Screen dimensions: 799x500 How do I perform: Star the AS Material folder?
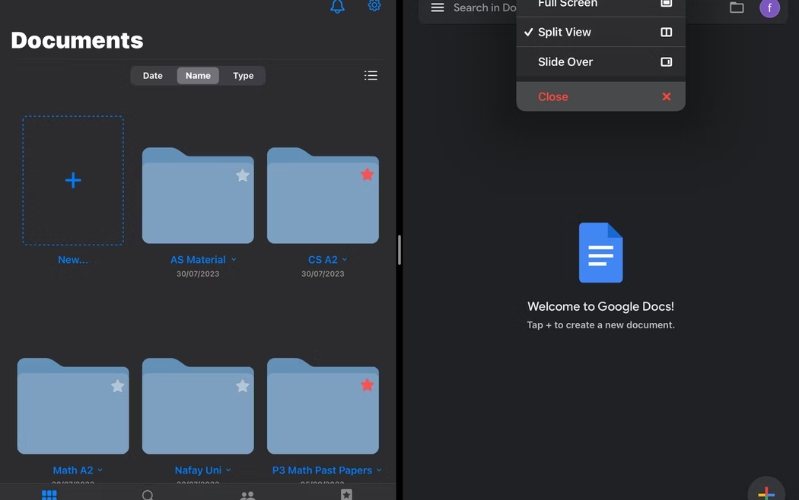pos(243,175)
